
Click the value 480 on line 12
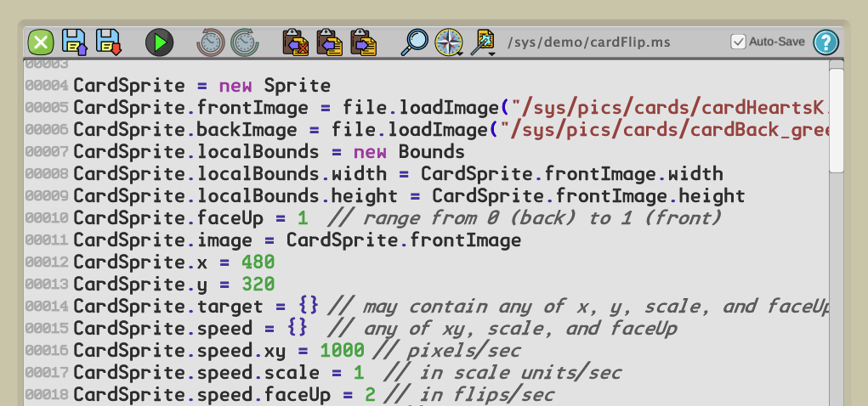tap(258, 262)
